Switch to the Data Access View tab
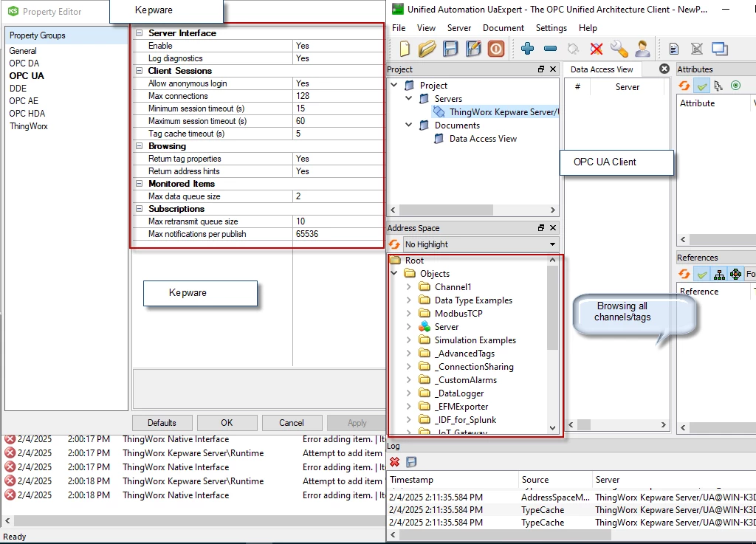The image size is (756, 544). 602,69
